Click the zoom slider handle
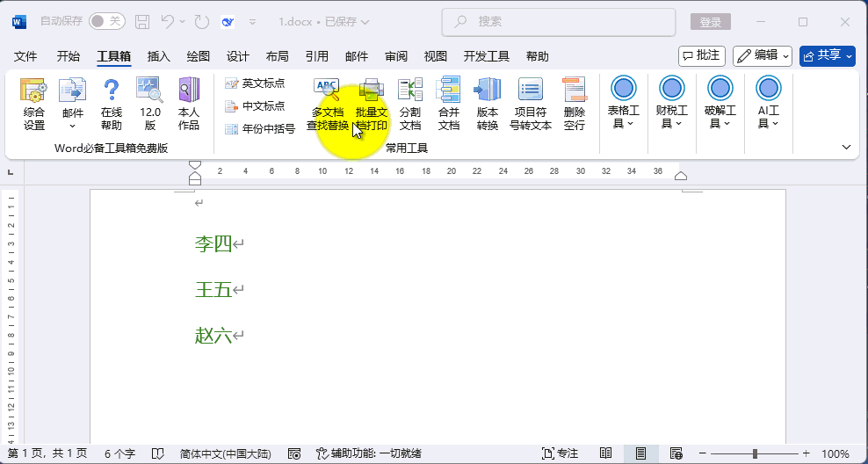Image resolution: width=868 pixels, height=464 pixels. [755, 453]
